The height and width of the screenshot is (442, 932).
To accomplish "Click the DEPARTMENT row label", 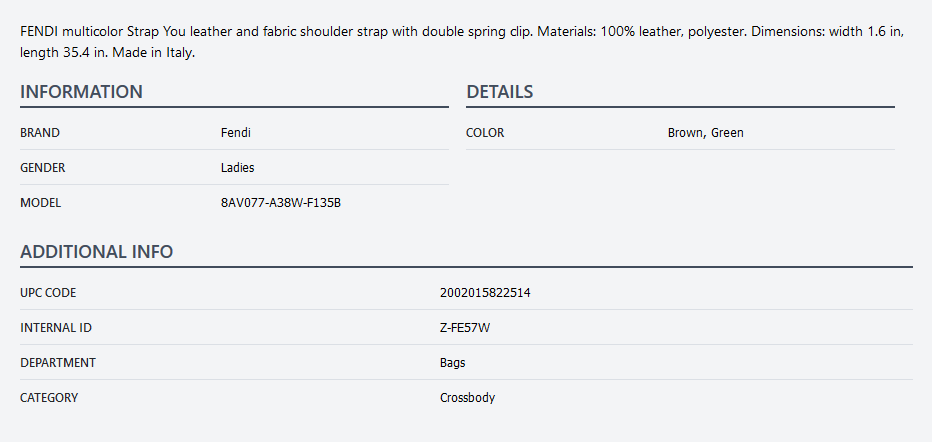I will [x=58, y=363].
